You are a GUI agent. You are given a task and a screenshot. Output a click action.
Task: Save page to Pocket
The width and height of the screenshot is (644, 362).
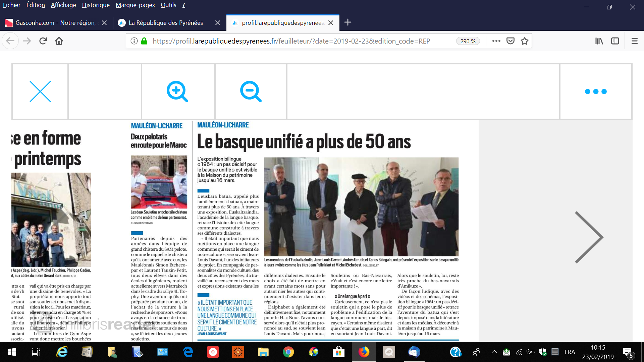click(511, 41)
